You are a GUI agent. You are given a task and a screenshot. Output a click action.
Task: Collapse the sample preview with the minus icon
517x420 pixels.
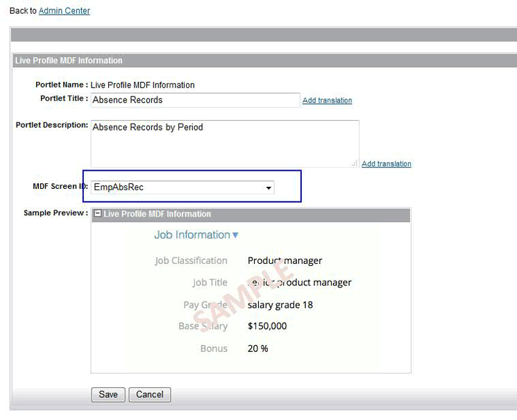coord(98,214)
